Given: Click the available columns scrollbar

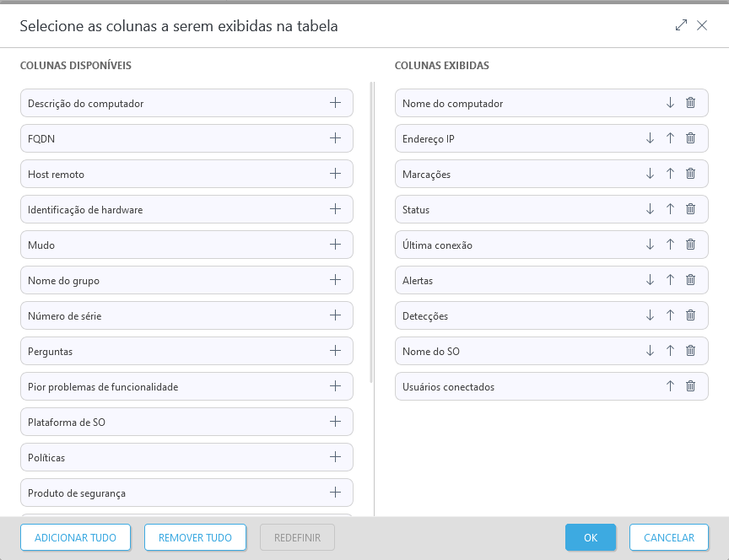Looking at the screenshot, I should click(371, 233).
